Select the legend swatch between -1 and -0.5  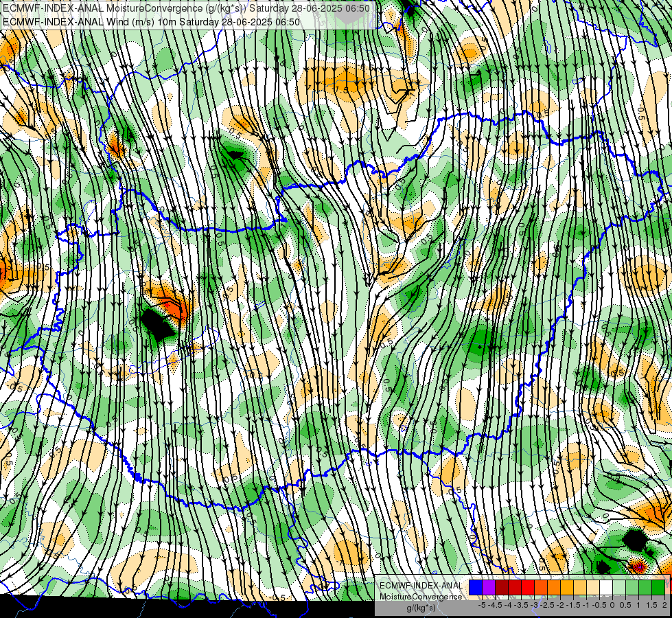pyautogui.click(x=593, y=588)
